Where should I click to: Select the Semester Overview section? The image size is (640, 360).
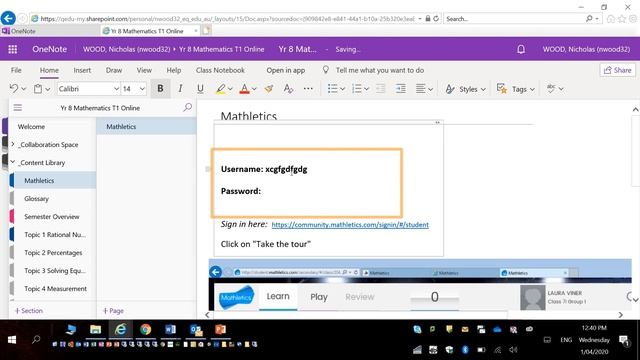pyautogui.click(x=52, y=216)
